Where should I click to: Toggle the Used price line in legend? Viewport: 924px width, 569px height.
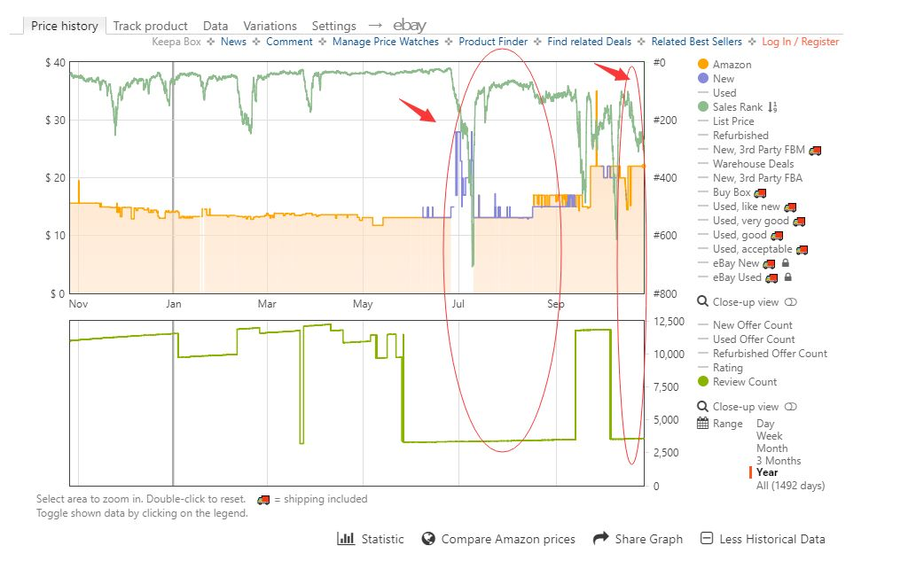point(724,93)
